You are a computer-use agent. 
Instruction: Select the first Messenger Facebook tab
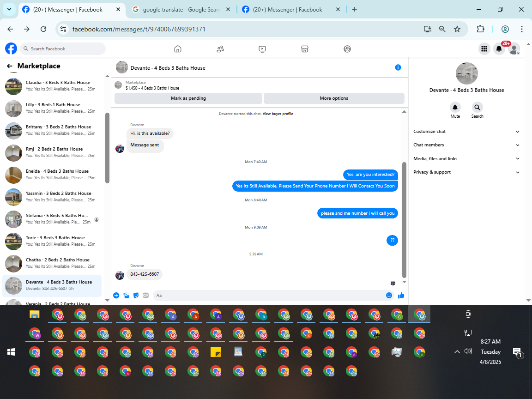(71, 10)
